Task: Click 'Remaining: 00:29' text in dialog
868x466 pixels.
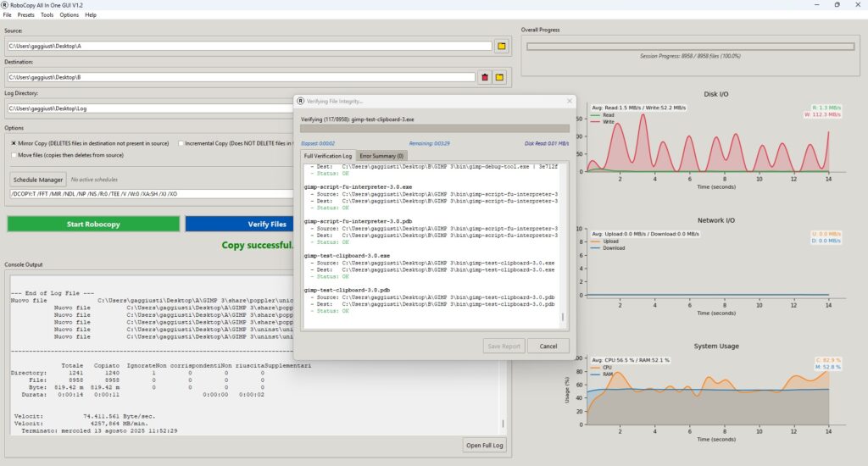Action: (x=430, y=143)
